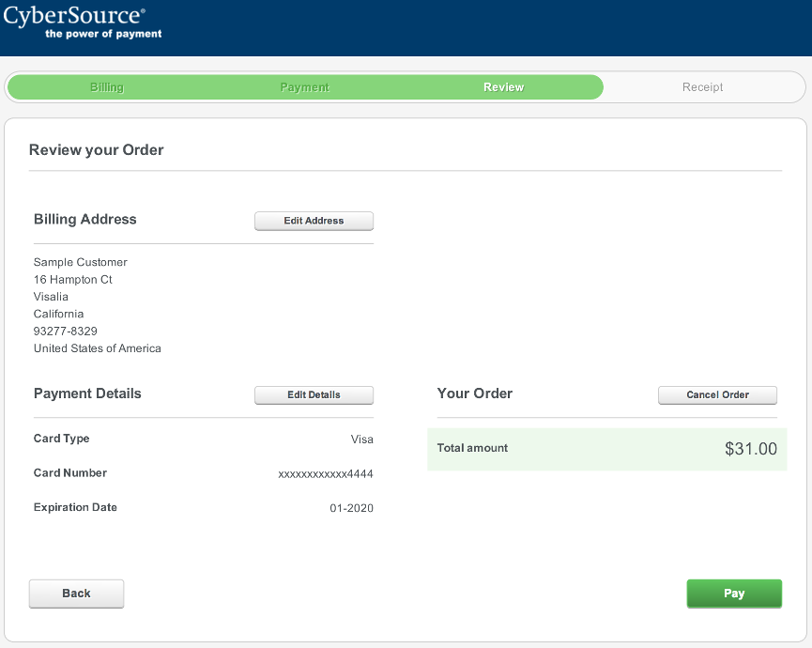Click the Visa card type value
The height and width of the screenshot is (648, 812).
point(361,440)
